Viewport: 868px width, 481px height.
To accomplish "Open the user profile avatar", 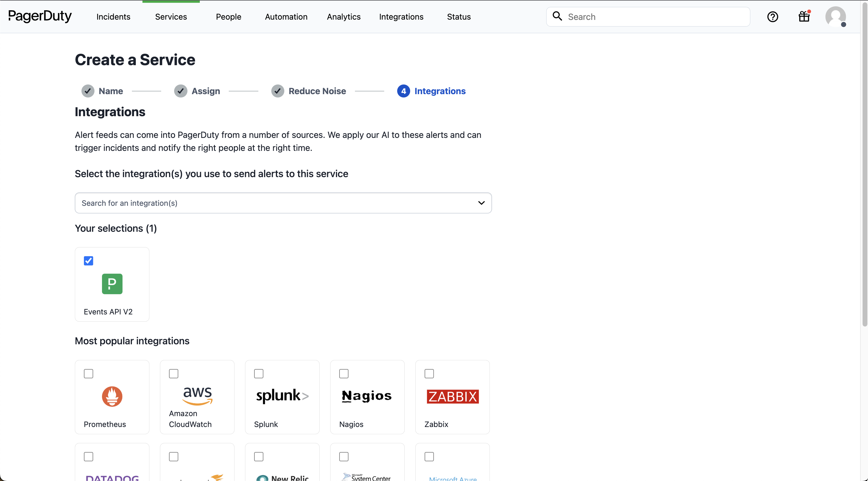I will point(835,17).
